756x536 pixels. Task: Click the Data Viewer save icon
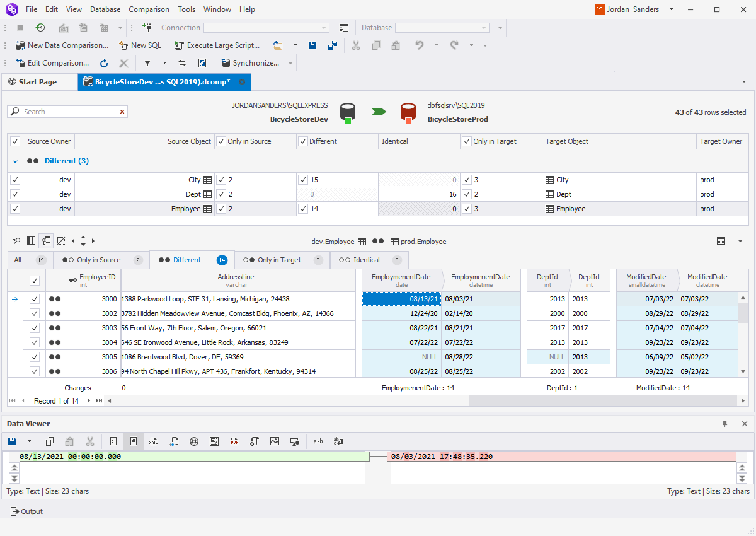[x=12, y=441]
